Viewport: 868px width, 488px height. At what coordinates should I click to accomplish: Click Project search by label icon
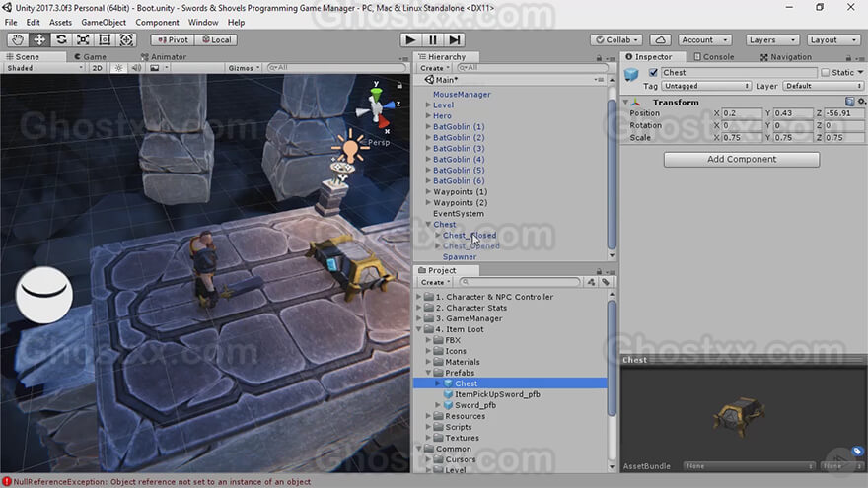click(606, 282)
